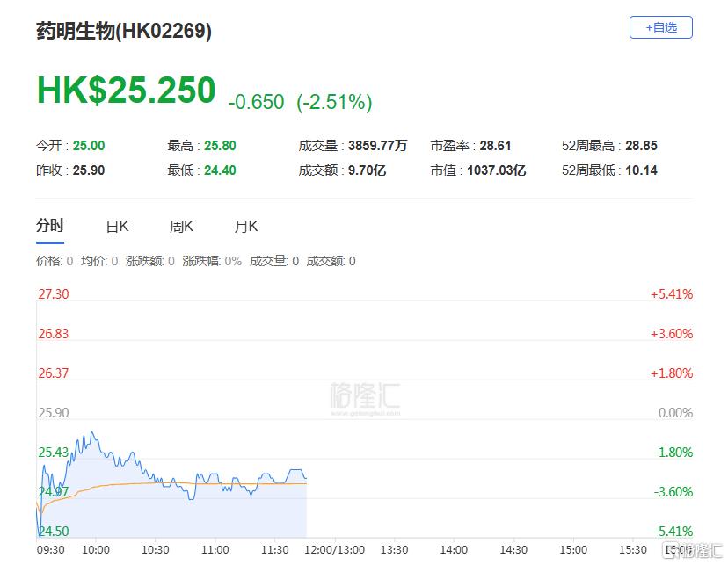This screenshot has width=728, height=565.
Task: Click the 价格 readout above the chart
Action: (55, 261)
